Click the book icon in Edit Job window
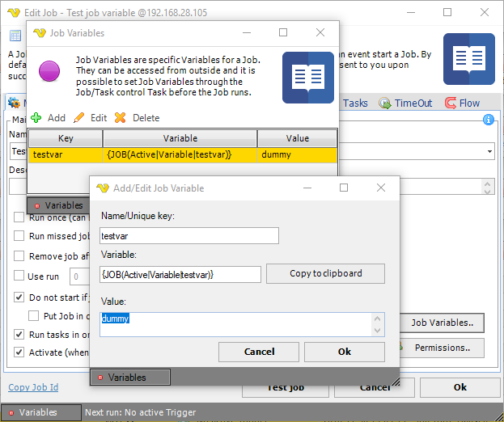Screen dimensions: 504x422 (x=468, y=59)
